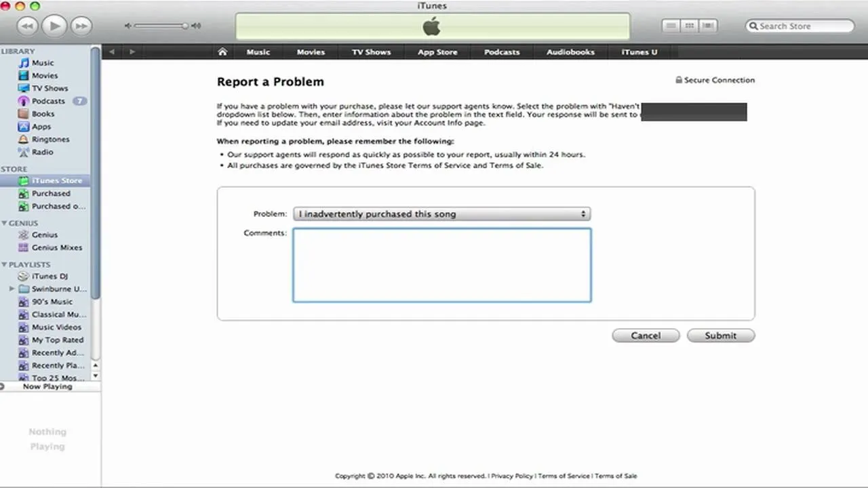Open the Music store tab
Viewport: 868px width, 488px height.
(258, 52)
